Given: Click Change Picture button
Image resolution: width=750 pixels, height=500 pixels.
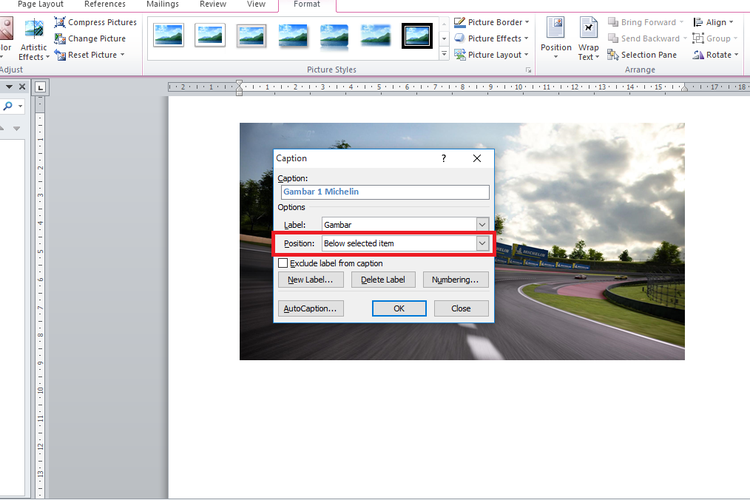Looking at the screenshot, I should pos(90,38).
